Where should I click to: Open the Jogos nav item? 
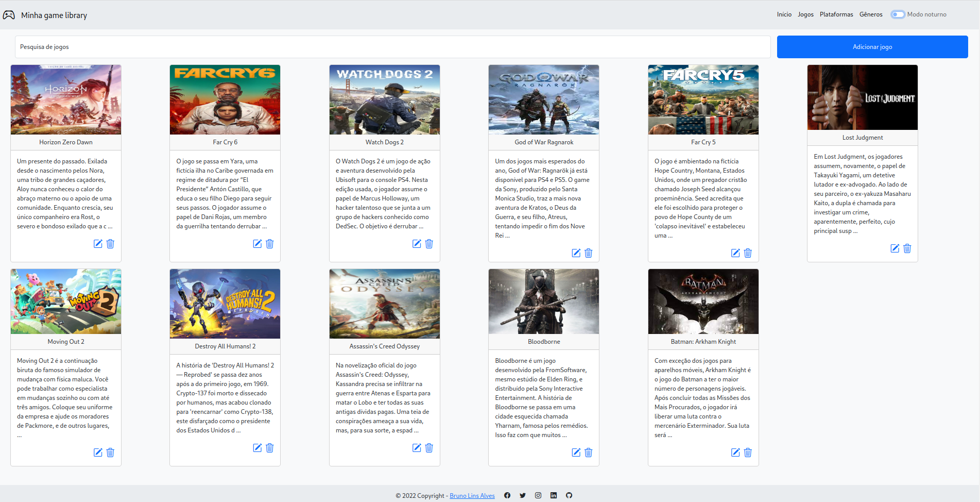pos(805,14)
